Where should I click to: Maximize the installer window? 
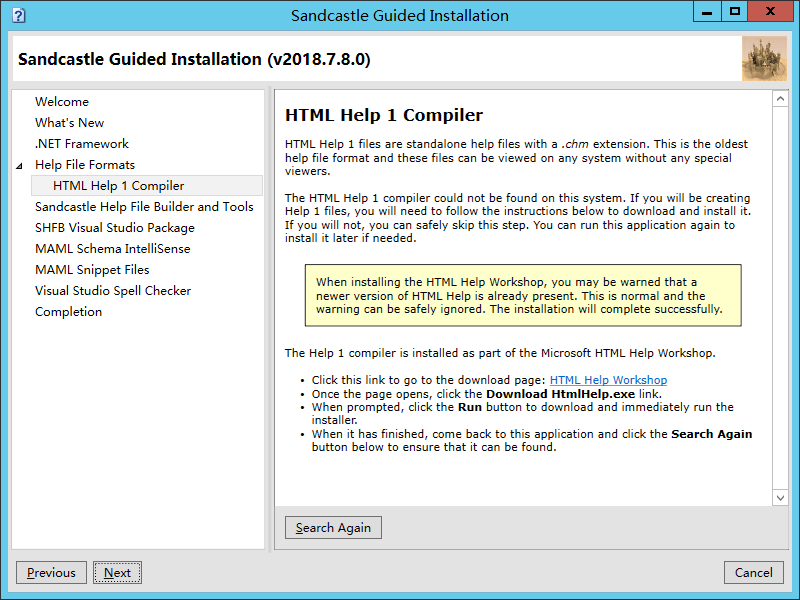coord(735,12)
